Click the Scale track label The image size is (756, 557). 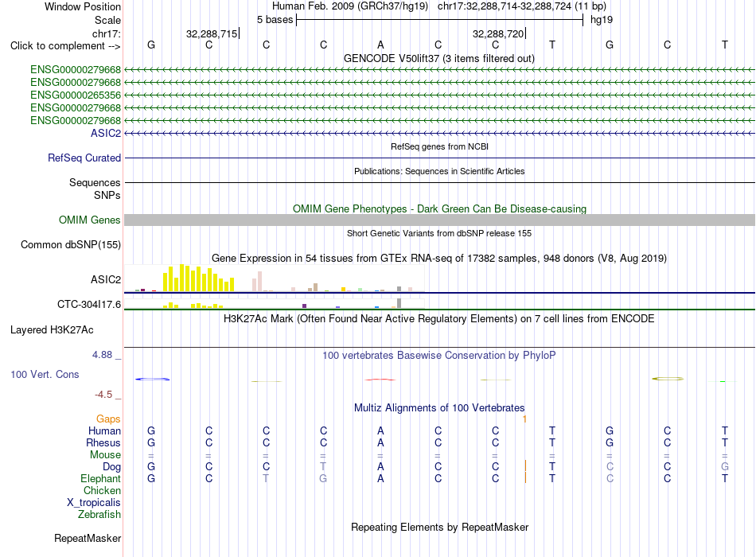(x=107, y=20)
